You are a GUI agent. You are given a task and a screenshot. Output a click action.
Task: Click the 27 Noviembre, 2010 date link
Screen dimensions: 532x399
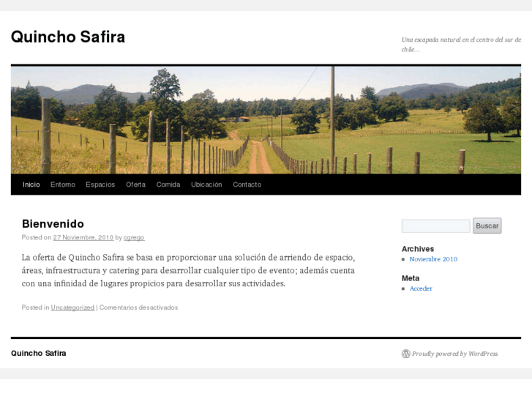click(83, 237)
